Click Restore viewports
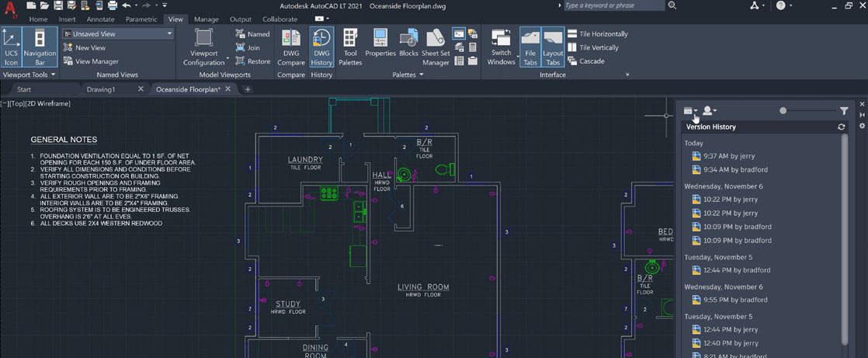Viewport: 868px width, 358px height. coord(253,61)
